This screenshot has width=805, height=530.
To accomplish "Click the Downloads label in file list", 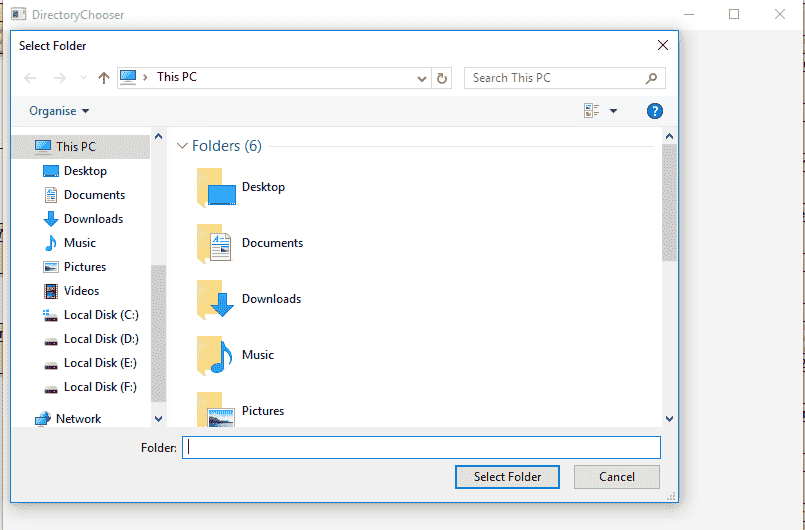I will pyautogui.click(x=272, y=299).
